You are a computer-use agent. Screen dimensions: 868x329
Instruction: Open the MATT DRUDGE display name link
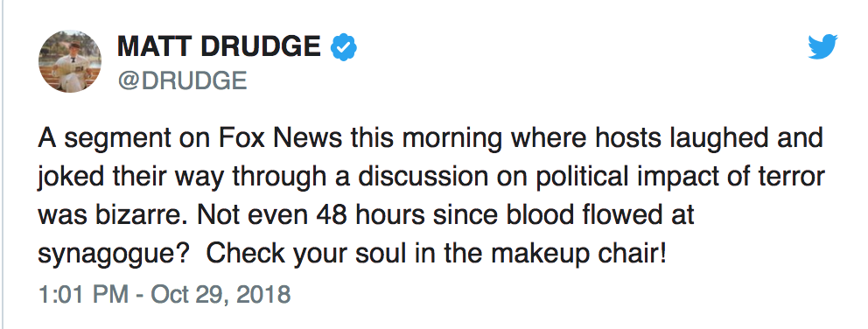(219, 47)
